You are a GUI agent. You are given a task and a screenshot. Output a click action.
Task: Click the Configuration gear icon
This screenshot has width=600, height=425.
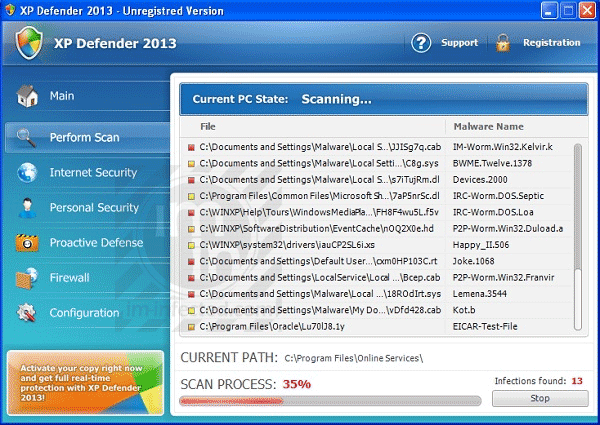coord(27,313)
